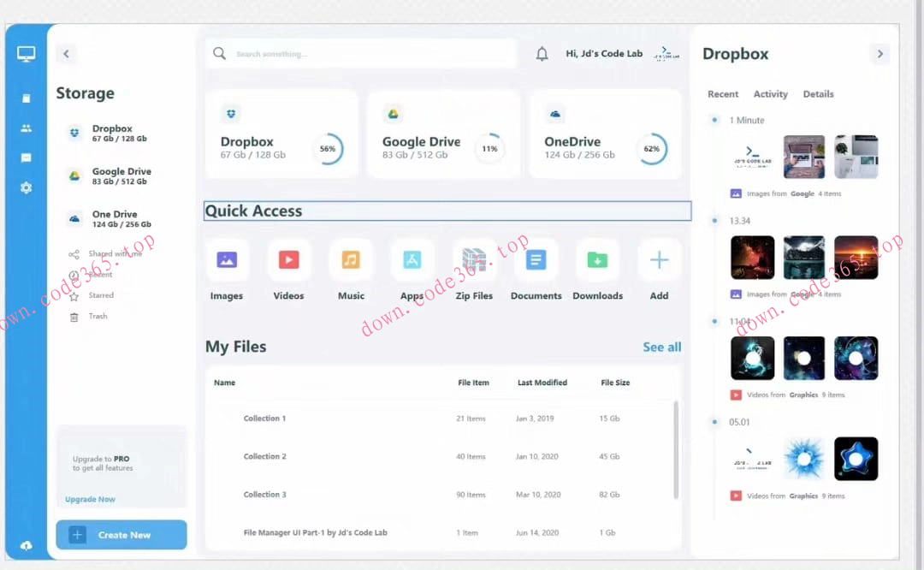Switch to the Activity tab
The height and width of the screenshot is (570, 924).
(770, 94)
